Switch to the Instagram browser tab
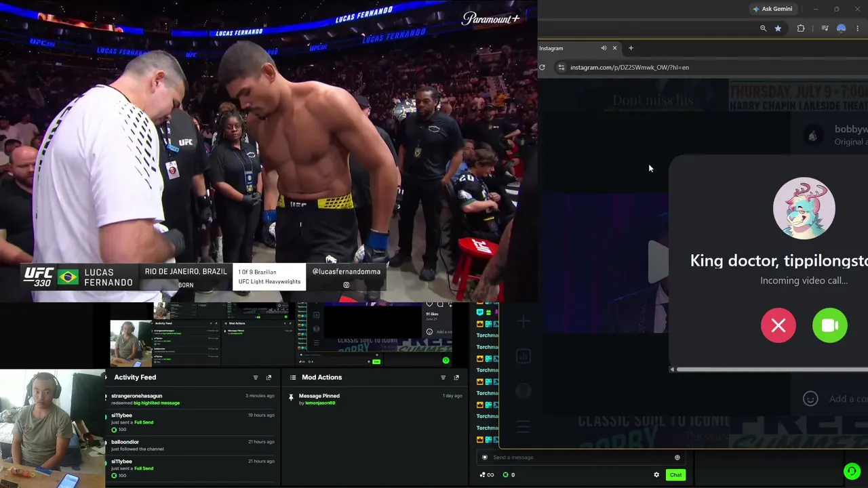Image resolution: width=868 pixels, height=488 pixels. [x=568, y=48]
